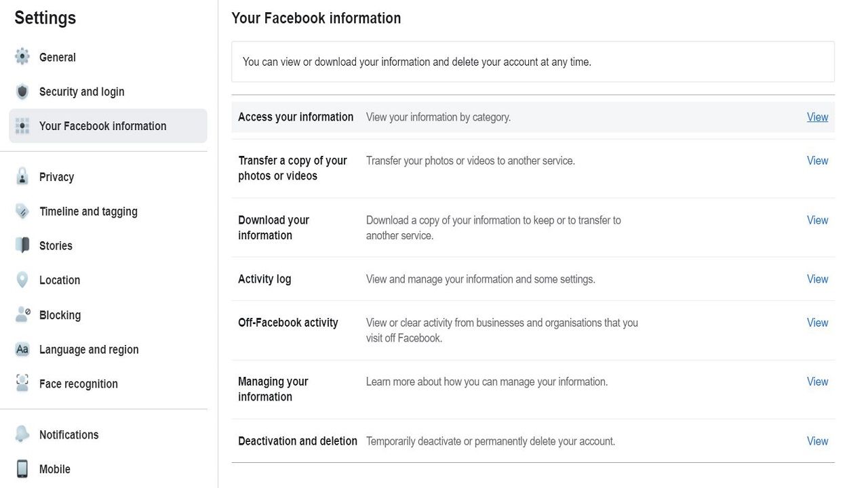View Access your information
Viewport: 868px width, 488px height.
point(817,117)
